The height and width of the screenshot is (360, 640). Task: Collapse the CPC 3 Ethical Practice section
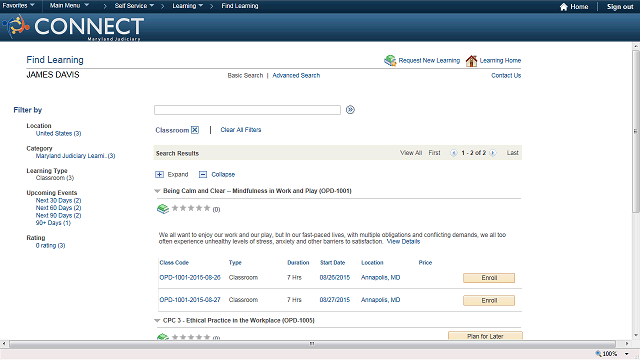157,321
